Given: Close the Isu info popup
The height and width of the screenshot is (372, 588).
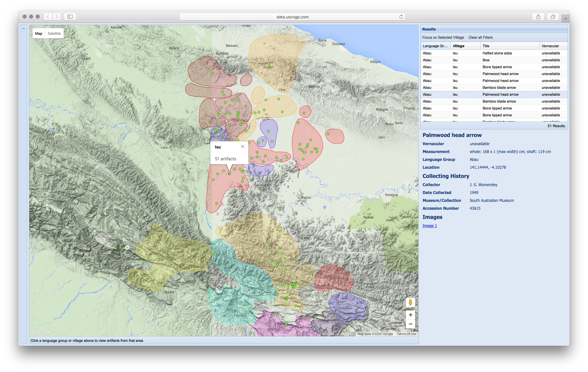Looking at the screenshot, I should click(x=242, y=146).
